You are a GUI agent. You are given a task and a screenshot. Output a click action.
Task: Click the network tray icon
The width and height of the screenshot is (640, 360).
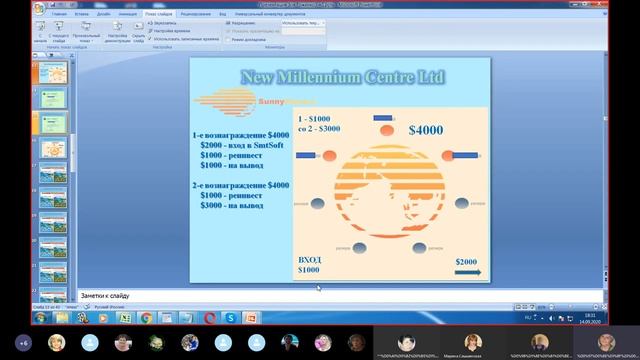[570, 318]
